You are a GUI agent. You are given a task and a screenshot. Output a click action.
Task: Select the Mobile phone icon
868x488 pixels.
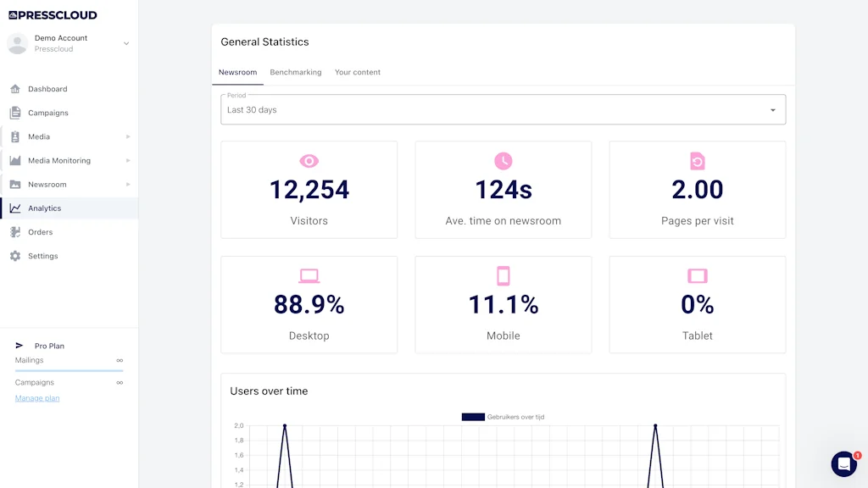pyautogui.click(x=503, y=275)
